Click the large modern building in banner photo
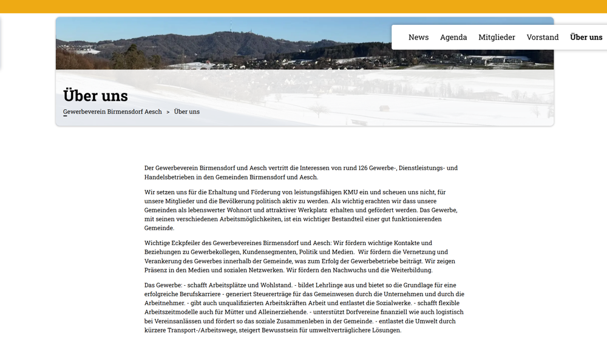The image size is (607, 364). (x=492, y=60)
